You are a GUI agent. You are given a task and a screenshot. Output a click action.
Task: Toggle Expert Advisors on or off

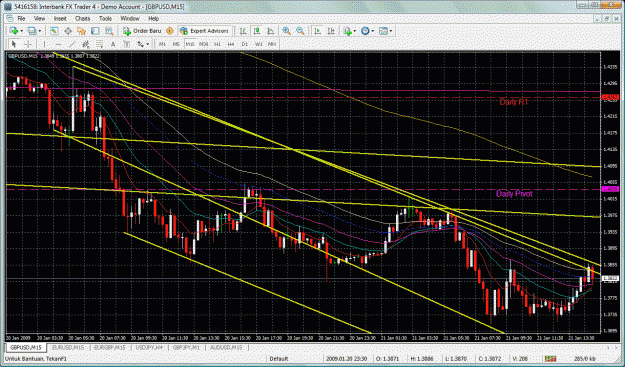pyautogui.click(x=205, y=31)
